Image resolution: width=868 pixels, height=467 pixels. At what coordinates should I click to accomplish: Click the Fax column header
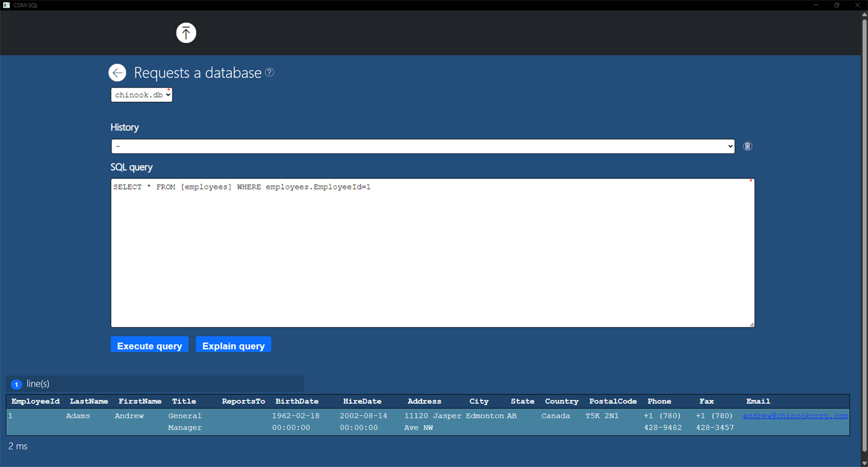(706, 401)
